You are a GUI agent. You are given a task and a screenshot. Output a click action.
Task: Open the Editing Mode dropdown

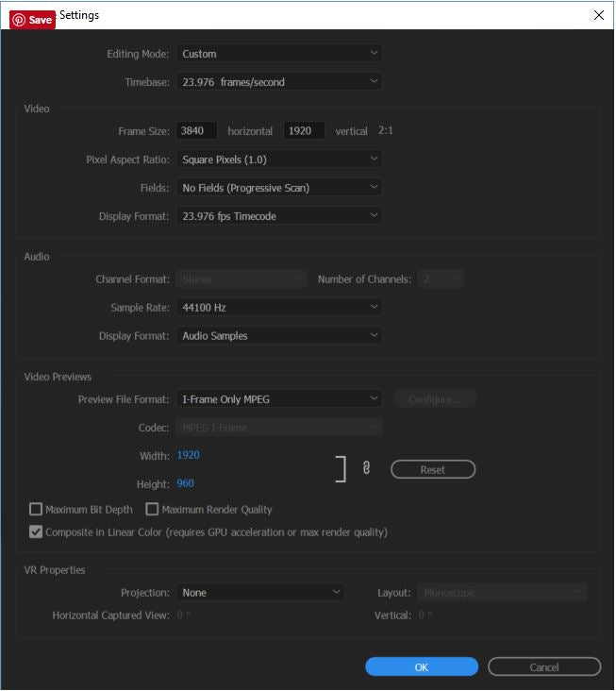279,54
